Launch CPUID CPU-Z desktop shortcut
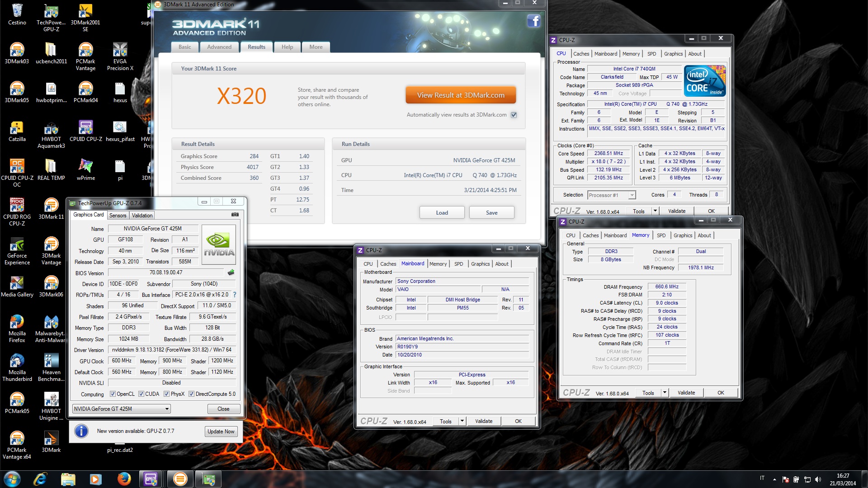 85,131
